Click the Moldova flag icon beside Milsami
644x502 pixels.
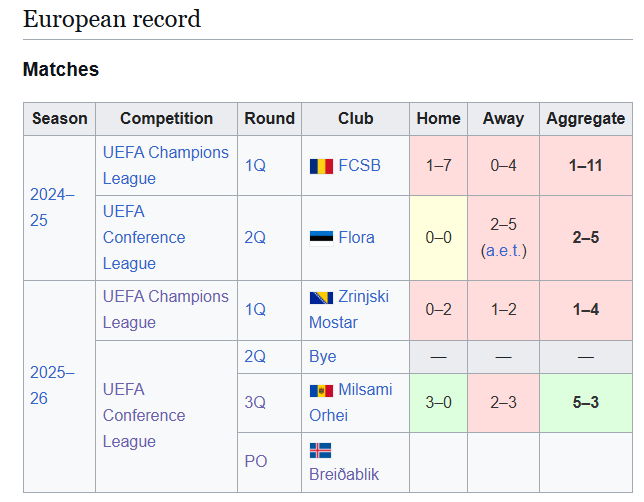(x=321, y=391)
